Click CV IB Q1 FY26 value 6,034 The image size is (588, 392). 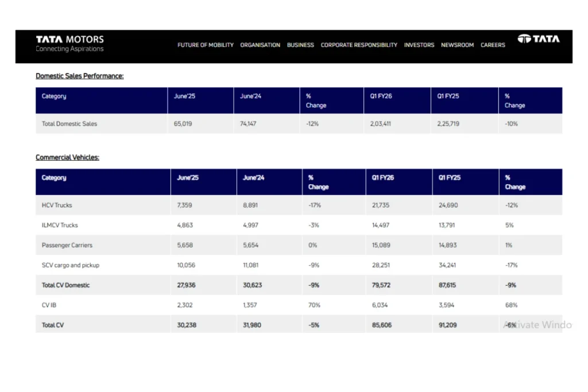[380, 305]
